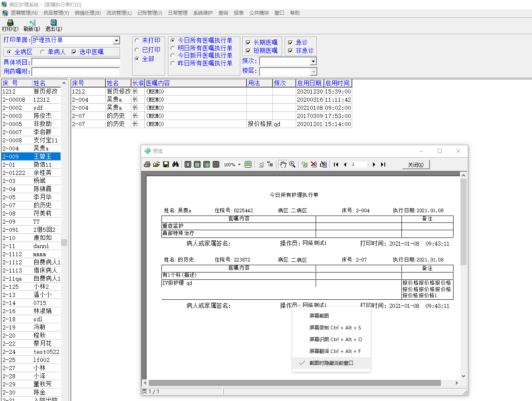
Task: Click the patient list scroll-up arrow
Action: pos(64,83)
